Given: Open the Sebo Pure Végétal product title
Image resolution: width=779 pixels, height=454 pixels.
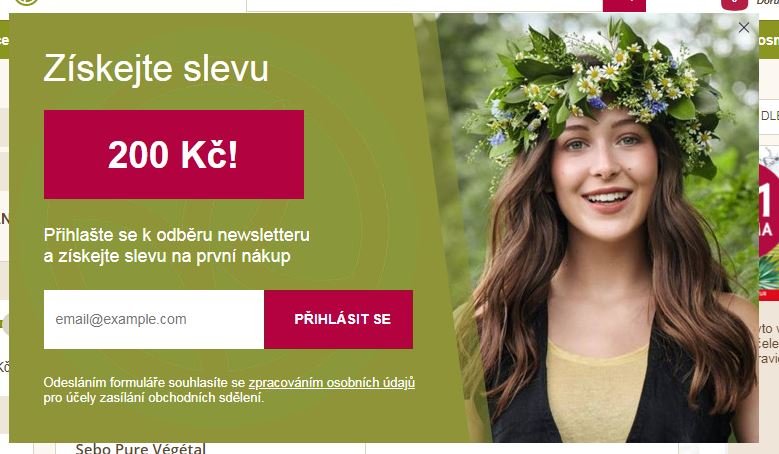Looking at the screenshot, I should (140, 448).
